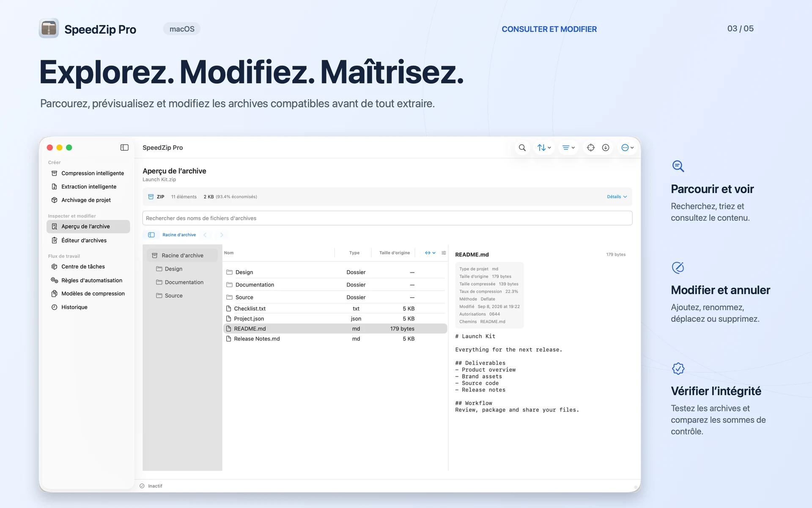
Task: Click the Racine d'archive breadcrumb link
Action: 179,235
